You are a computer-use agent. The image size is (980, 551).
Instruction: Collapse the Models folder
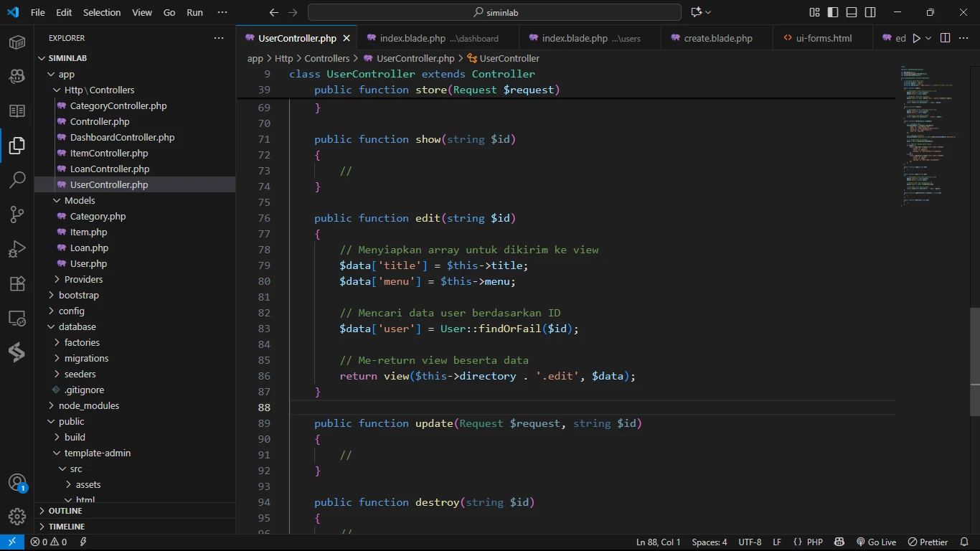point(79,200)
